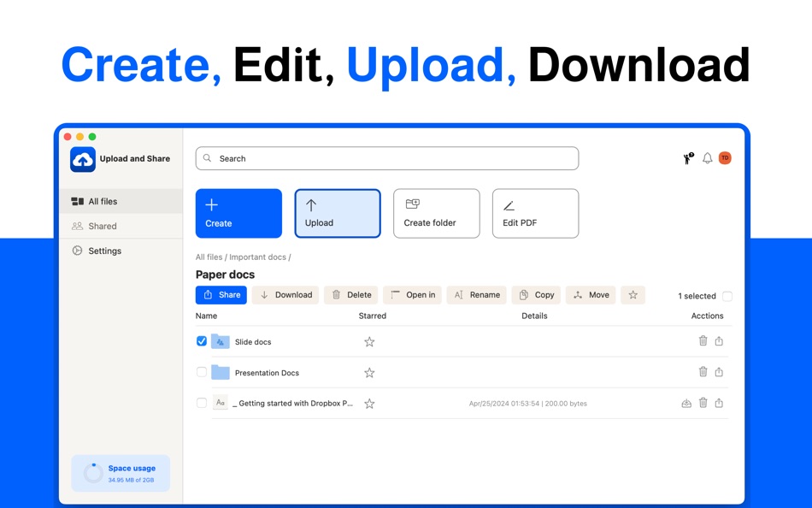
Task: Click the Download toolbar button
Action: 285,295
